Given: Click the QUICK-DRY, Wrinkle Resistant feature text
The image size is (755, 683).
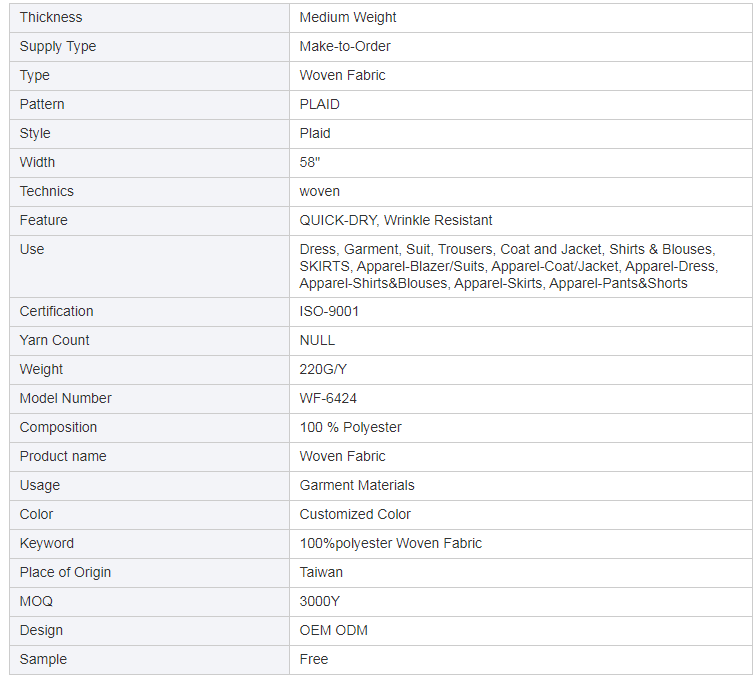Looking at the screenshot, I should click(x=396, y=221).
